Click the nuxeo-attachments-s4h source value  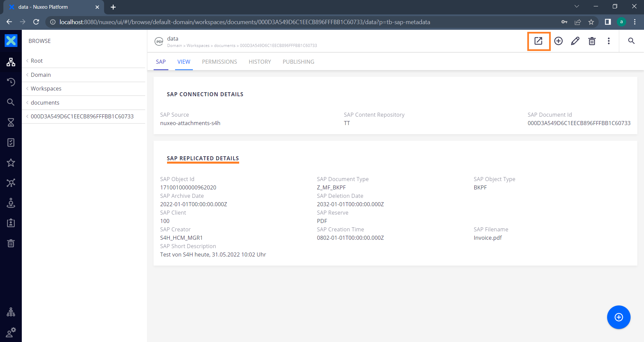[x=190, y=123]
